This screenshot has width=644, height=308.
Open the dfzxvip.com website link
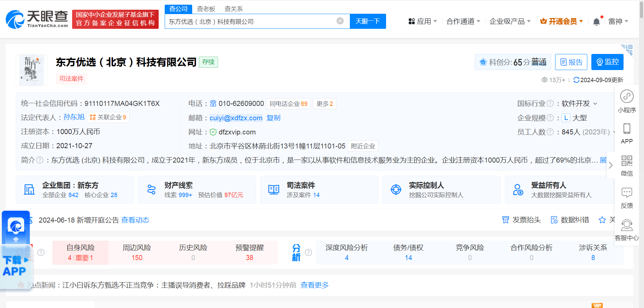tap(237, 132)
